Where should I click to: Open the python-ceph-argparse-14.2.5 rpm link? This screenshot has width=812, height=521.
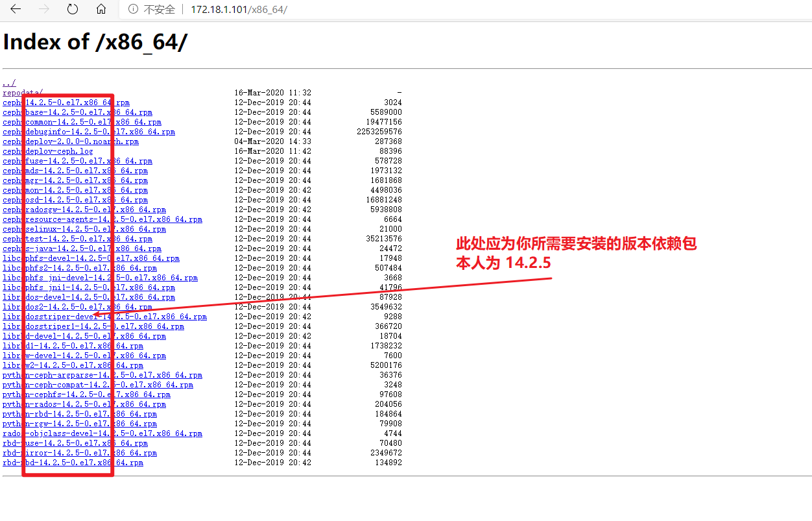click(102, 375)
